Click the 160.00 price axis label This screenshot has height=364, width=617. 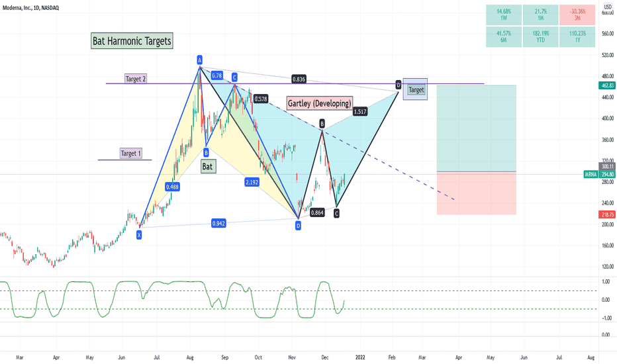pos(608,246)
